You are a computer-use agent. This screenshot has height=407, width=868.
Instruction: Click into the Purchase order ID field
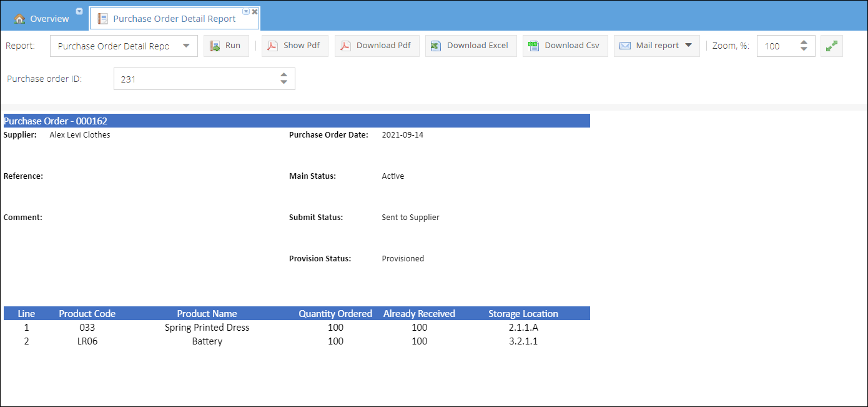click(x=194, y=79)
